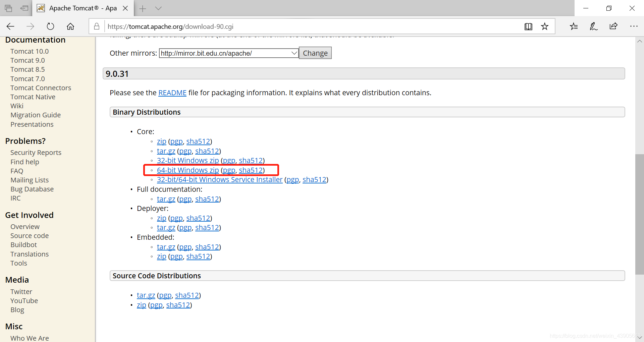Screen dimensions: 644x342
Task: Open YouTube media link
Action: point(24,301)
